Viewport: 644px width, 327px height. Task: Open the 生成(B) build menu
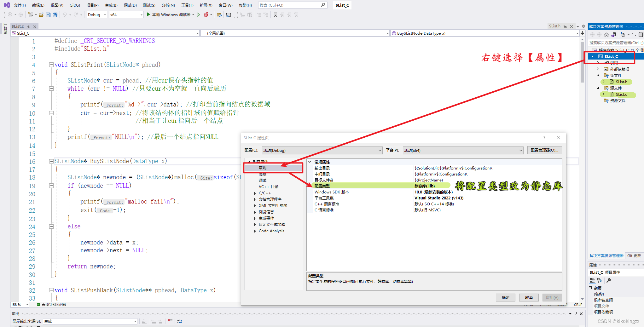coord(111,5)
